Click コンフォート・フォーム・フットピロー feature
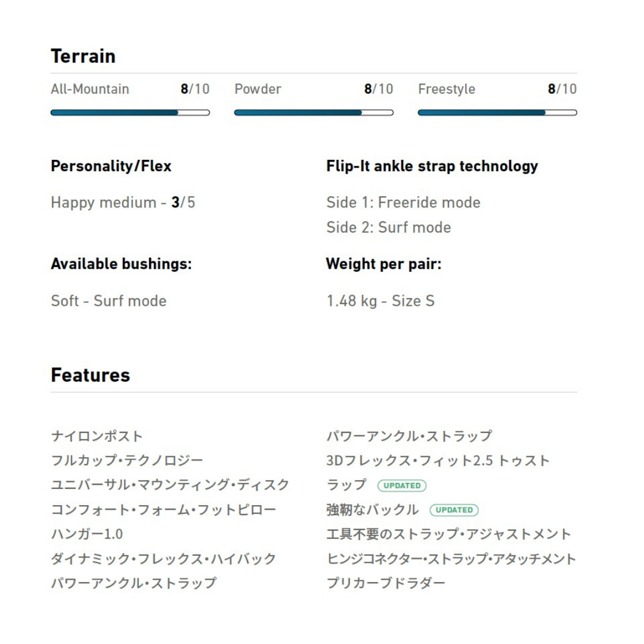644x644 pixels. click(x=163, y=510)
